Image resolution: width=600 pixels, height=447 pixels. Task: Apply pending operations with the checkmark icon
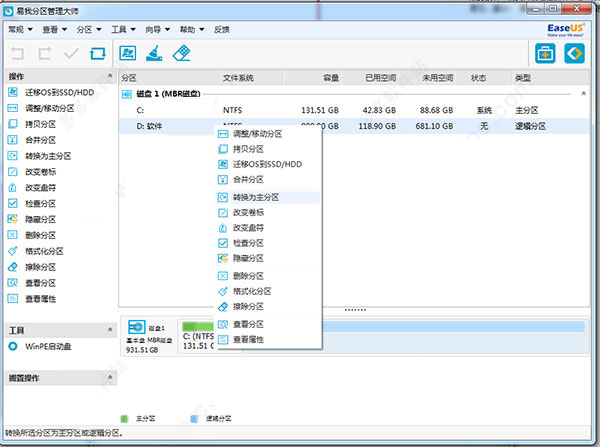(71, 54)
